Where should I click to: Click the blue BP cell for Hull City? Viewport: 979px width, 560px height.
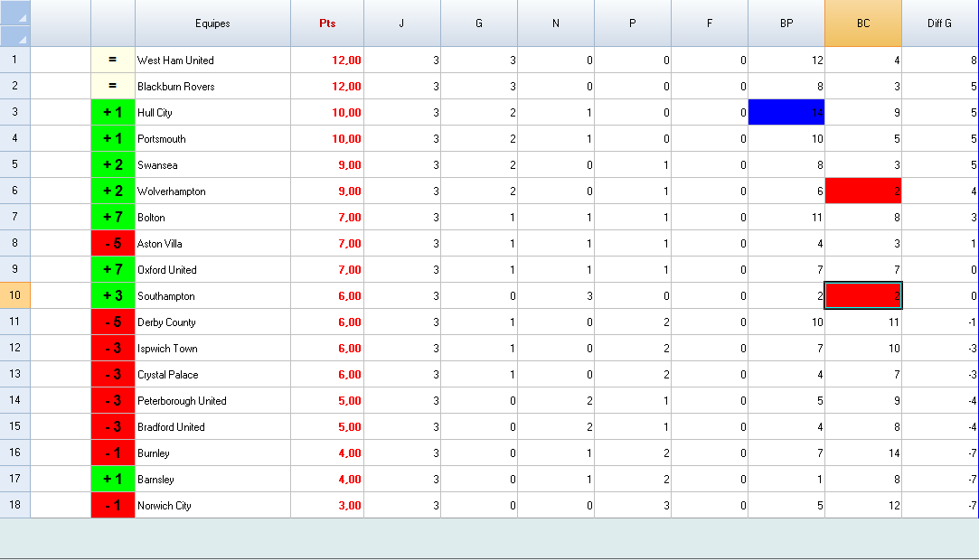pyautogui.click(x=786, y=112)
